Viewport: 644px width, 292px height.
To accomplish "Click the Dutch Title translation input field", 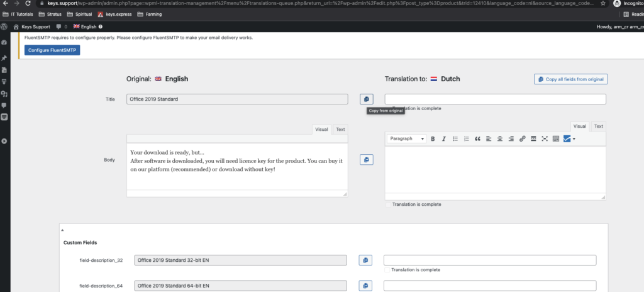I will coord(495,99).
